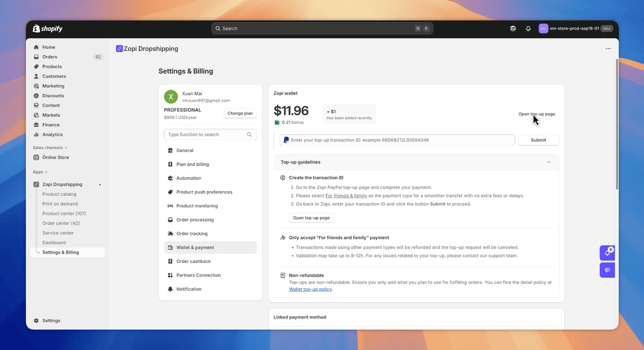Click the Change plan button
Viewport: 644px width, 350px height.
pos(240,113)
